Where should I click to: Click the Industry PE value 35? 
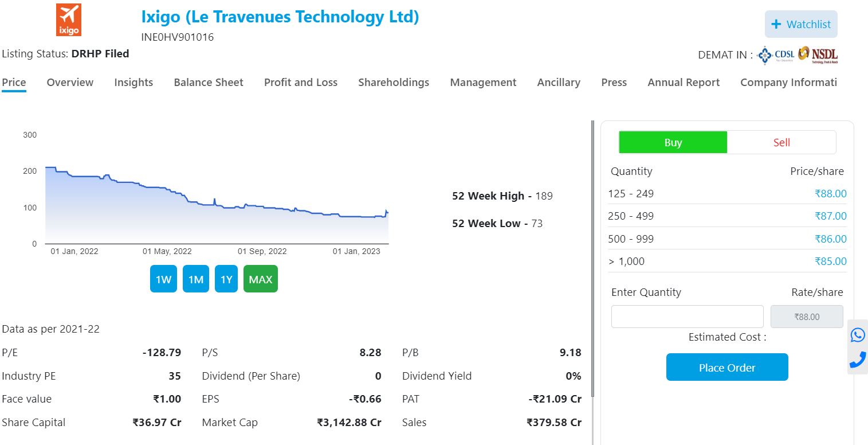pos(175,376)
